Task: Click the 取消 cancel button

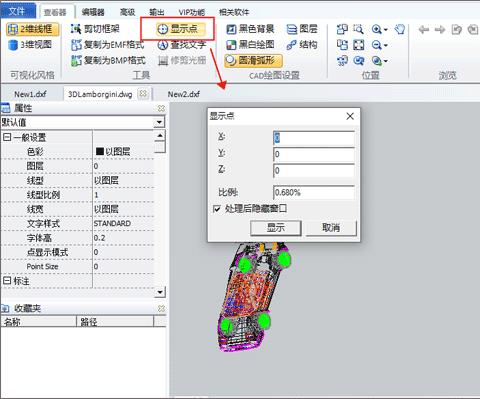Action: 331,228
